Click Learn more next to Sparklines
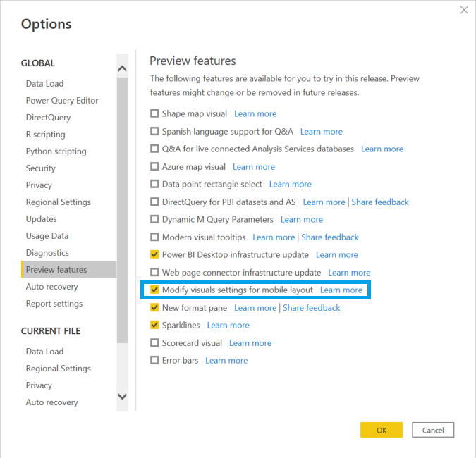Viewport: 476px width, 458px height. 228,326
